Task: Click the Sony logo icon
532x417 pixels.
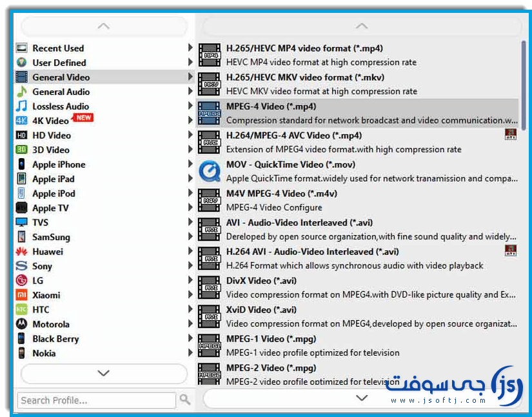Action: [x=21, y=266]
